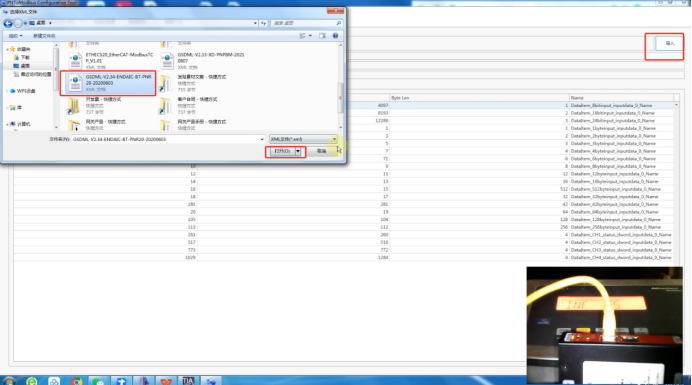Click the refresh icon beside address bar
Viewport: 692px width, 385px height.
tap(264, 23)
